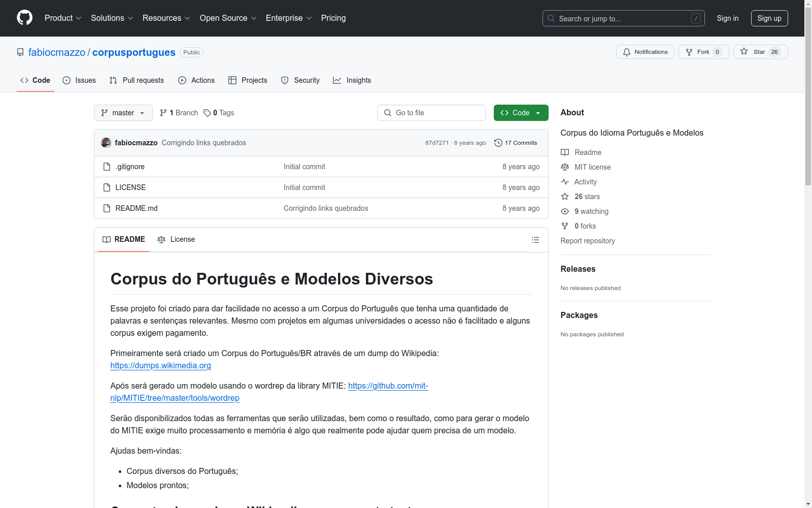The image size is (812, 508).
Task: Click the eye icon beside 9 watching
Action: [x=565, y=211]
